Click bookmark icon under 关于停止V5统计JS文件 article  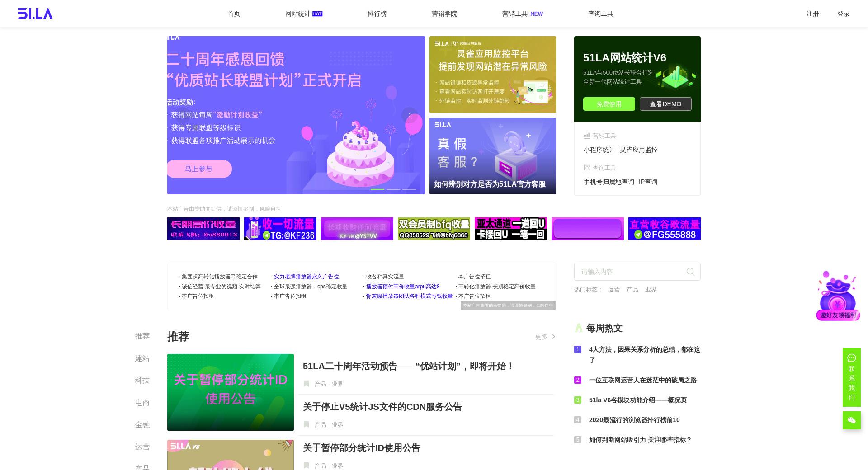[306, 424]
